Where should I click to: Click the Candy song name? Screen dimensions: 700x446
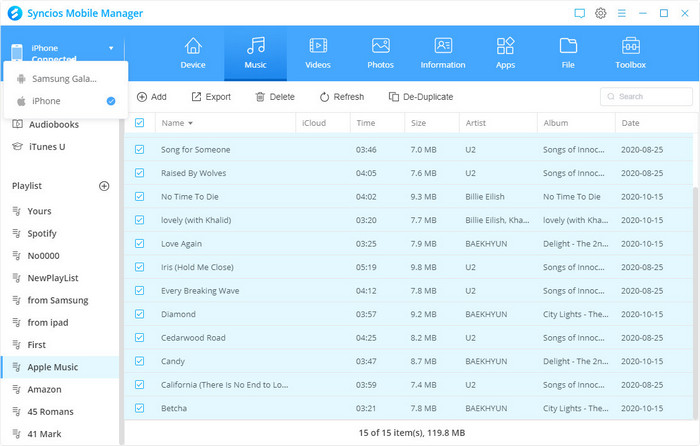click(173, 361)
